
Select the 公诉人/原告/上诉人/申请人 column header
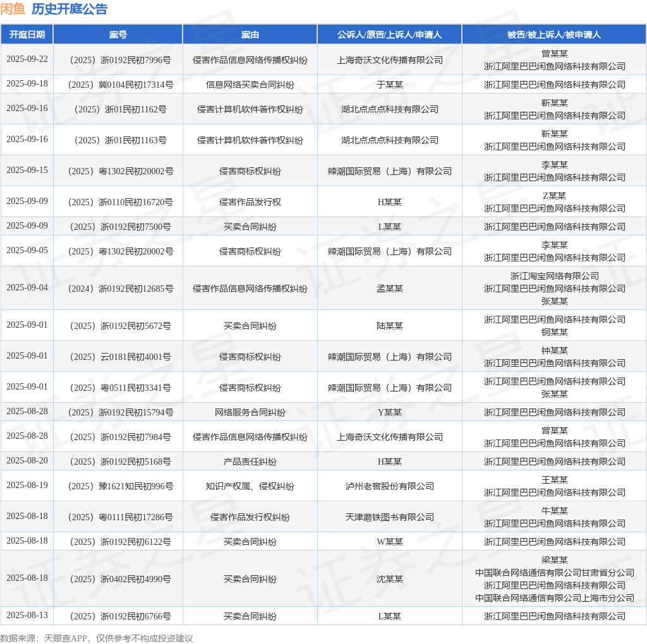389,34
